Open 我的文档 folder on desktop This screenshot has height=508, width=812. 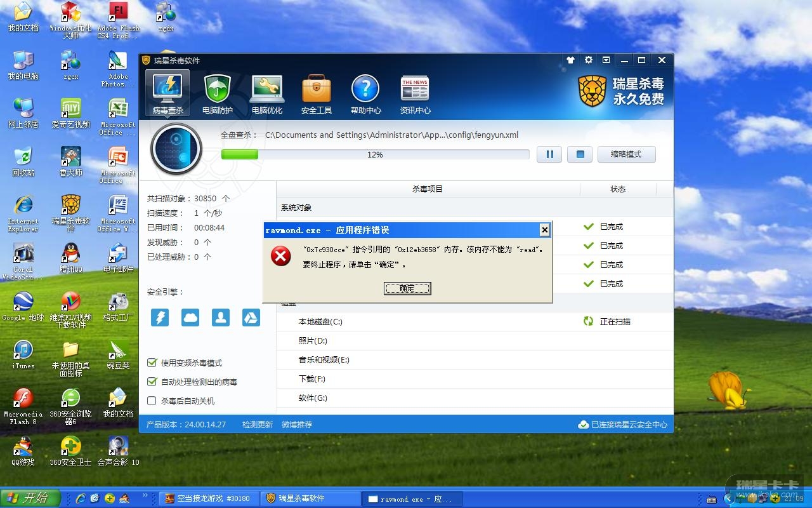[23, 17]
